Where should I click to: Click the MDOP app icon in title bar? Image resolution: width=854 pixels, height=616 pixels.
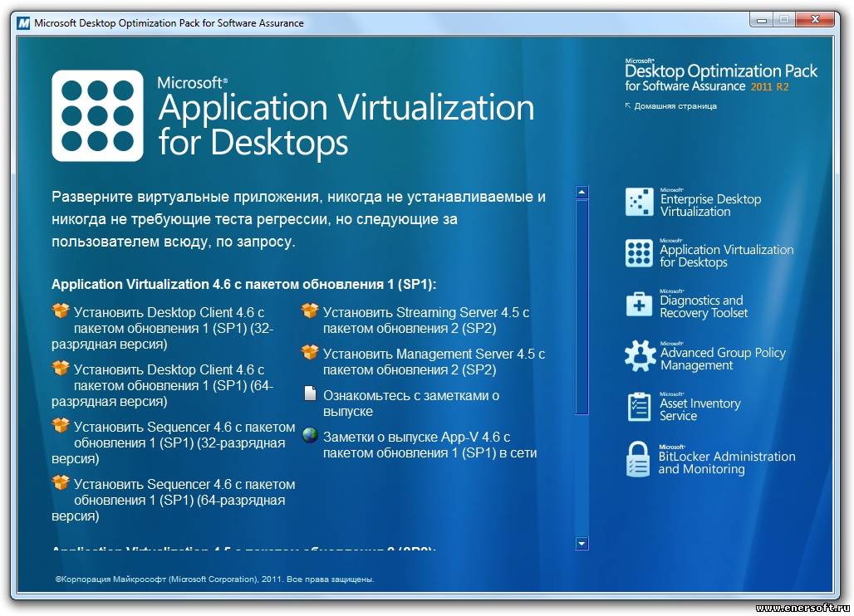pos(21,23)
